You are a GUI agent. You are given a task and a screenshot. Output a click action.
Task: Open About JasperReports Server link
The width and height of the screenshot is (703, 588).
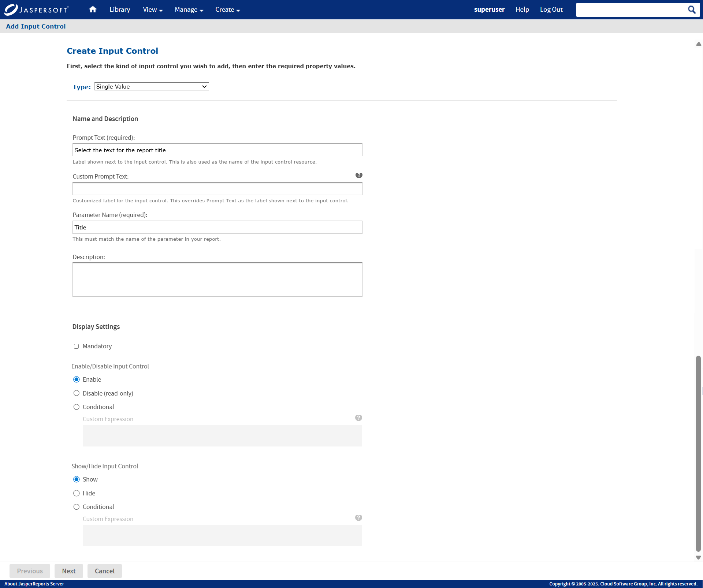click(x=34, y=584)
